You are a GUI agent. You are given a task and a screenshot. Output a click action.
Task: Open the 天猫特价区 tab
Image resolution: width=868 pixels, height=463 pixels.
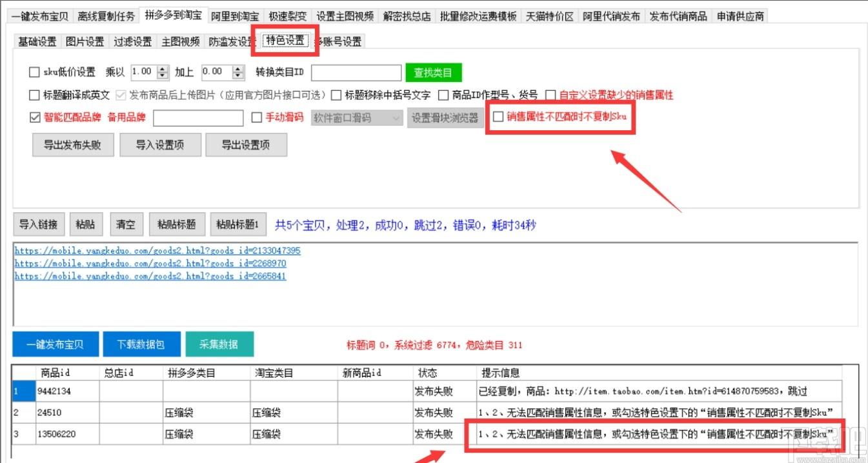[x=549, y=16]
